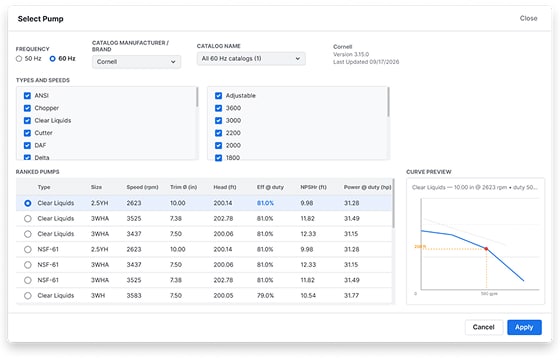Click the 202.78 head value in Clear Liquids row
The width and height of the screenshot is (560, 360).
coord(223,219)
